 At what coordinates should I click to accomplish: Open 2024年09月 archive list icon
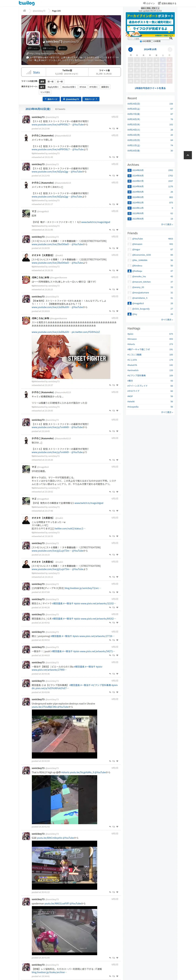[129, 170]
